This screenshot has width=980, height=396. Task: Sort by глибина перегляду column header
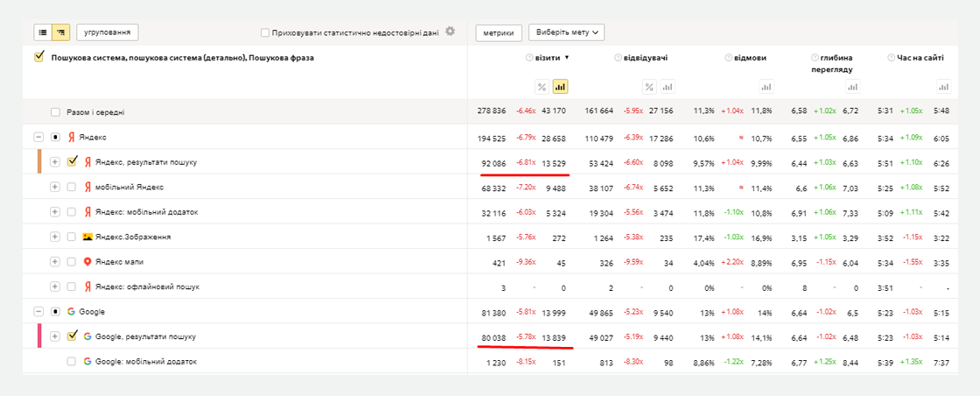[832, 64]
